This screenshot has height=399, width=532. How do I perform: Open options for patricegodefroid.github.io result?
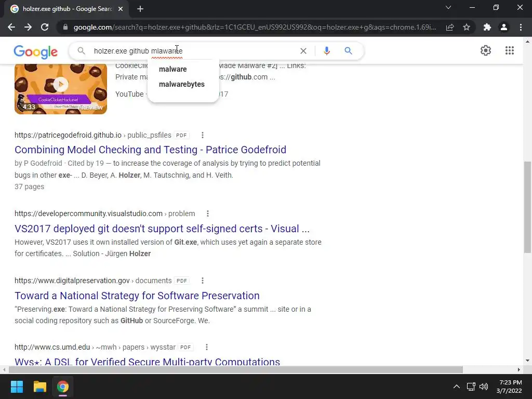tap(203, 135)
